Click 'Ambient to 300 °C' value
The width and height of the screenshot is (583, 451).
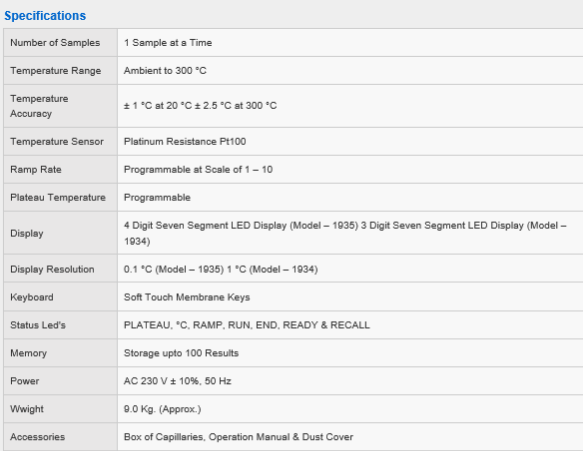pyautogui.click(x=165, y=71)
